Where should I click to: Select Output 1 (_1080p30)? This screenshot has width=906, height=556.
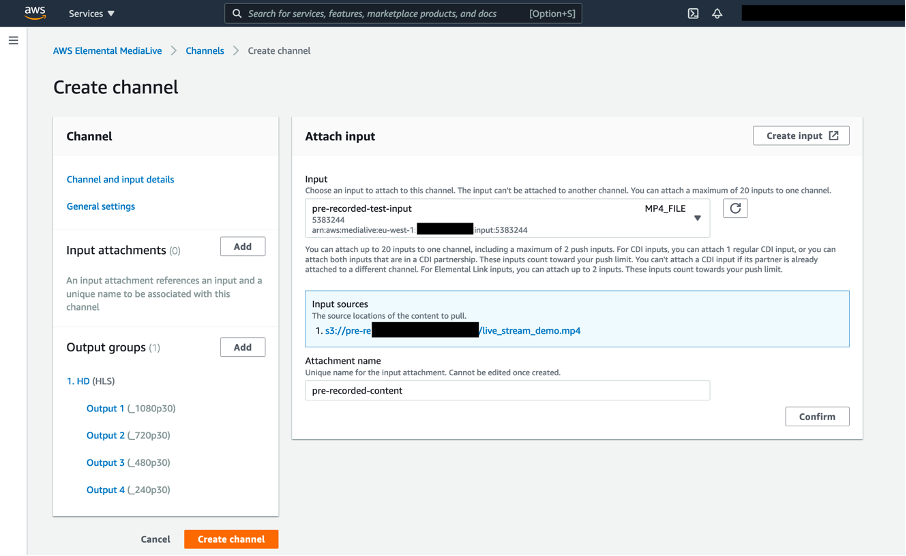click(131, 409)
